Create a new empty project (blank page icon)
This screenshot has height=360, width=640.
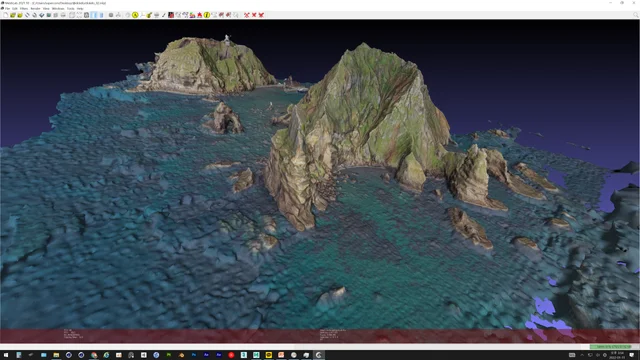coord(6,15)
